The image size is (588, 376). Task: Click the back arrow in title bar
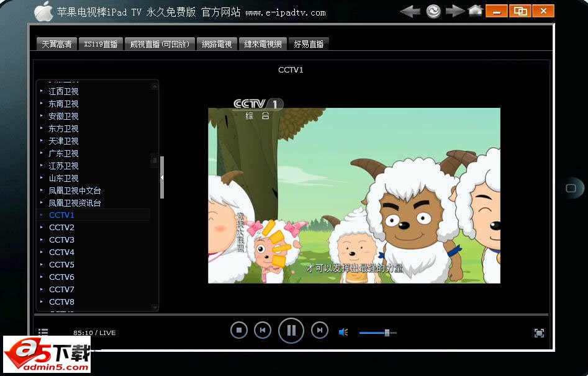[410, 11]
